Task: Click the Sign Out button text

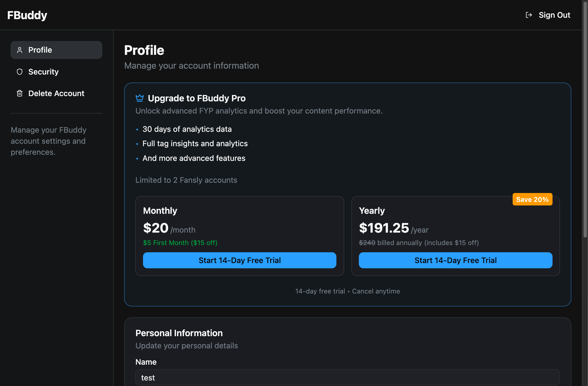Action: (x=554, y=15)
